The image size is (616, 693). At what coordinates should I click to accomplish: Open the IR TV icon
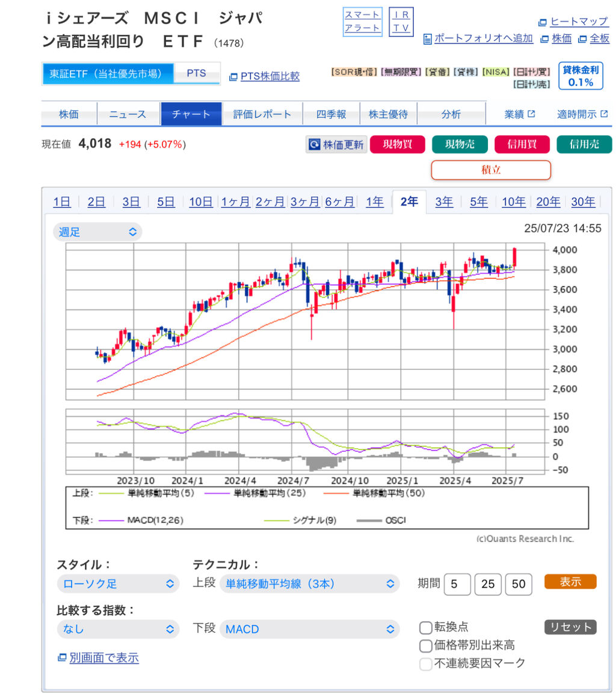[401, 22]
